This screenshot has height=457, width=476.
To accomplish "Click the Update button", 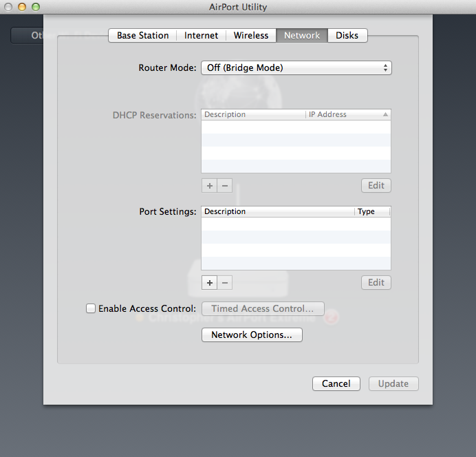I will tap(393, 384).
